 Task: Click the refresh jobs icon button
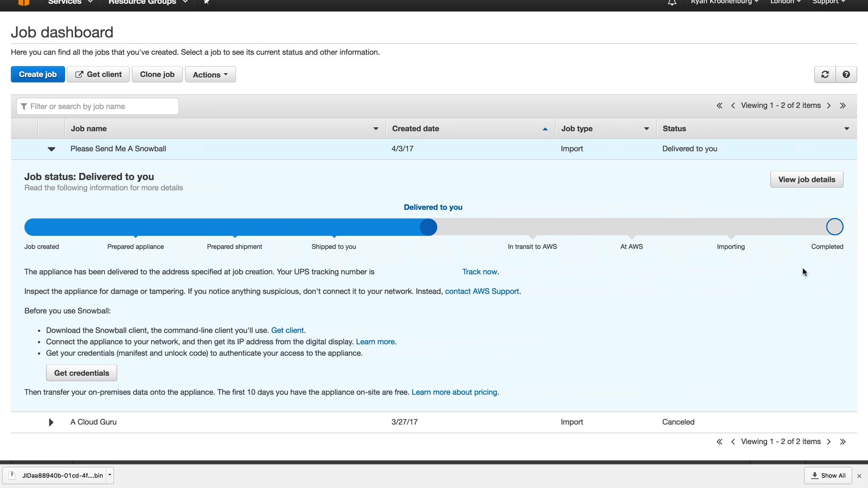(825, 75)
